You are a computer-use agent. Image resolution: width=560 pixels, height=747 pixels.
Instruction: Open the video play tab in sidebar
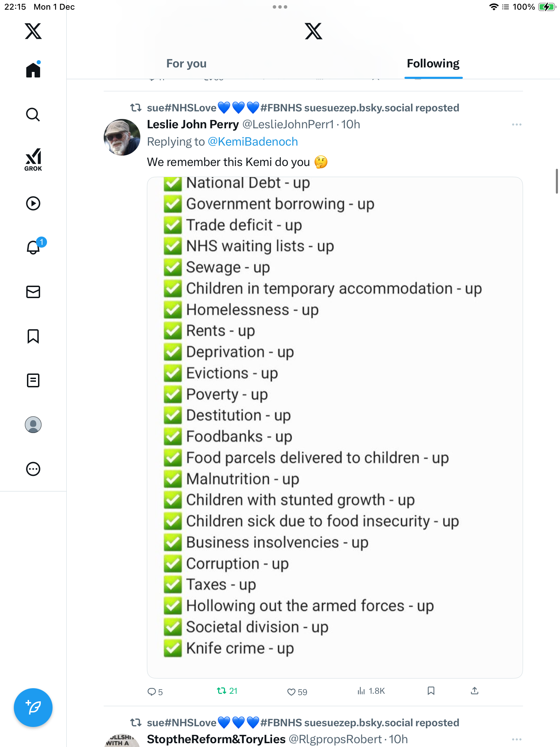coord(33,203)
